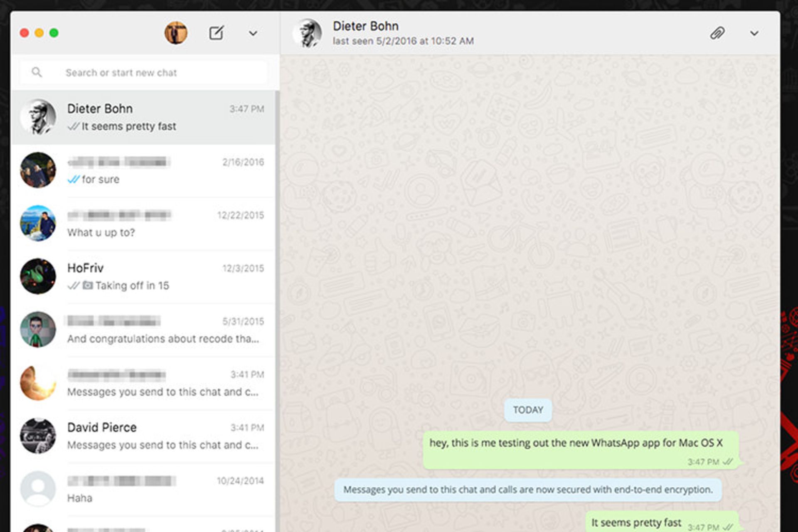Click the end-to-end encryption notice
798x532 pixels.
tap(527, 490)
